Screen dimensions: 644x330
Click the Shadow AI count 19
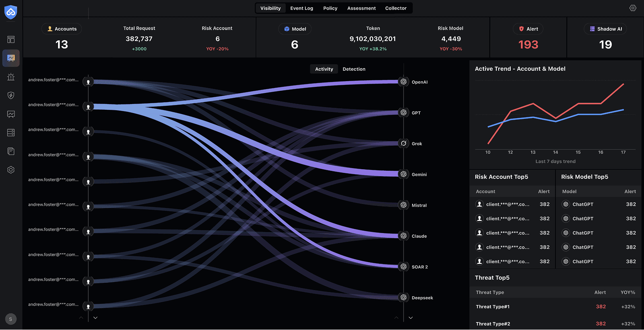click(605, 45)
